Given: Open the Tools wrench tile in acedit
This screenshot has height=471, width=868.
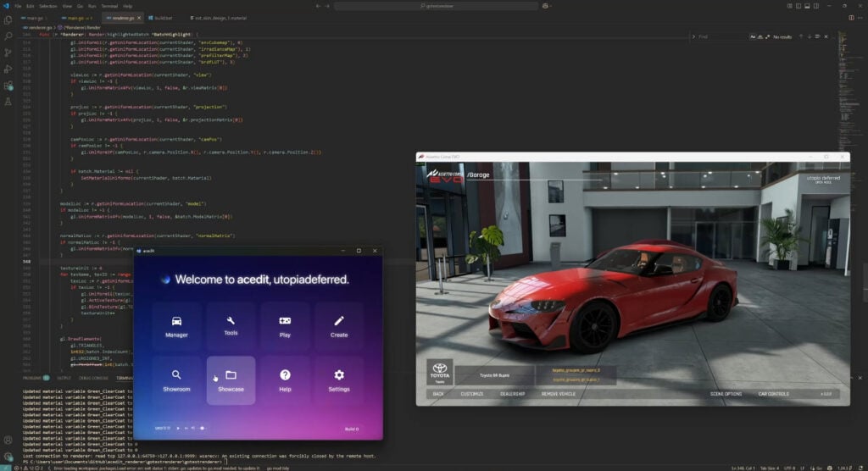Looking at the screenshot, I should (x=231, y=326).
